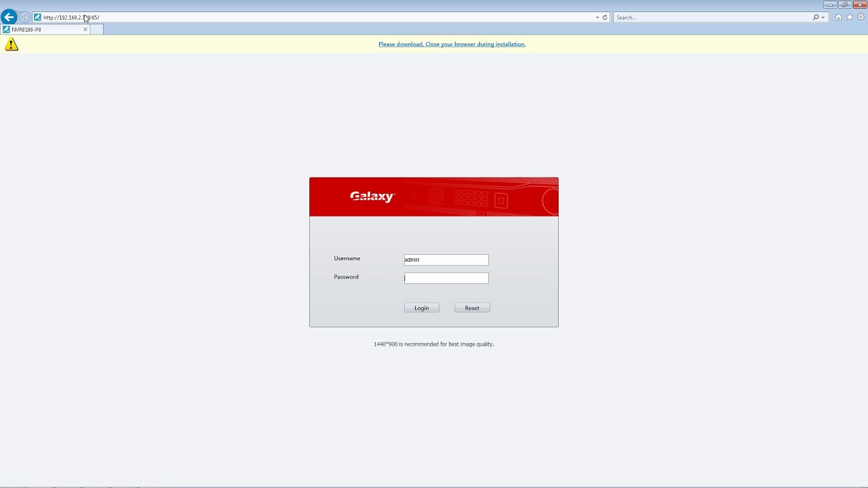Image resolution: width=868 pixels, height=488 pixels.
Task: Select the NVR8108-P8 tab
Action: click(45, 29)
